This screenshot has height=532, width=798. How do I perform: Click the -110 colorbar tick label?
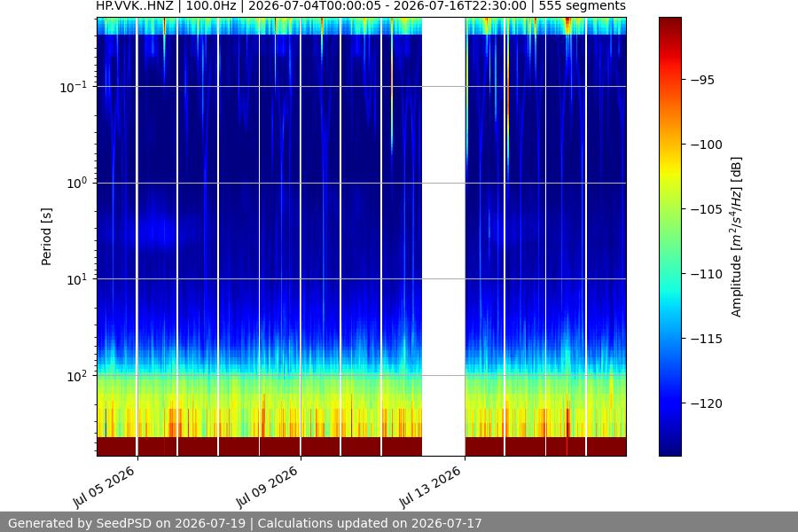[x=707, y=274]
